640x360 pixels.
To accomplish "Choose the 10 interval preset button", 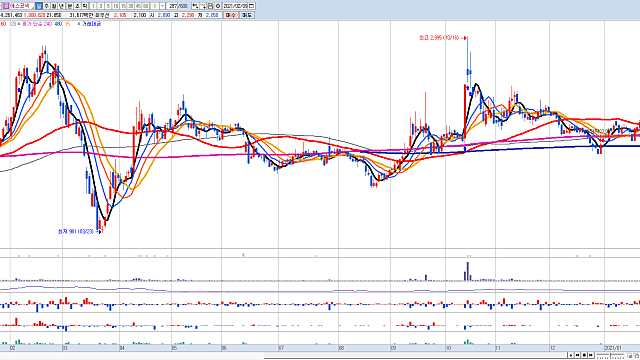I will (116, 6).
